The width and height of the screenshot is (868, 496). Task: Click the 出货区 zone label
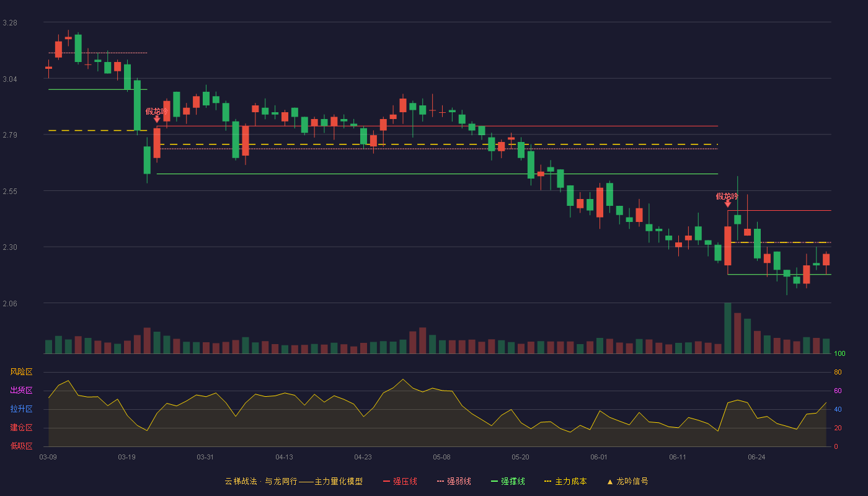[21, 391]
